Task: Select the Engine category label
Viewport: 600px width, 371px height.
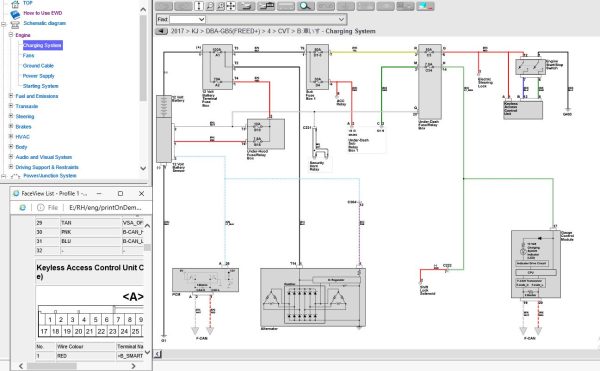Action: tap(23, 35)
